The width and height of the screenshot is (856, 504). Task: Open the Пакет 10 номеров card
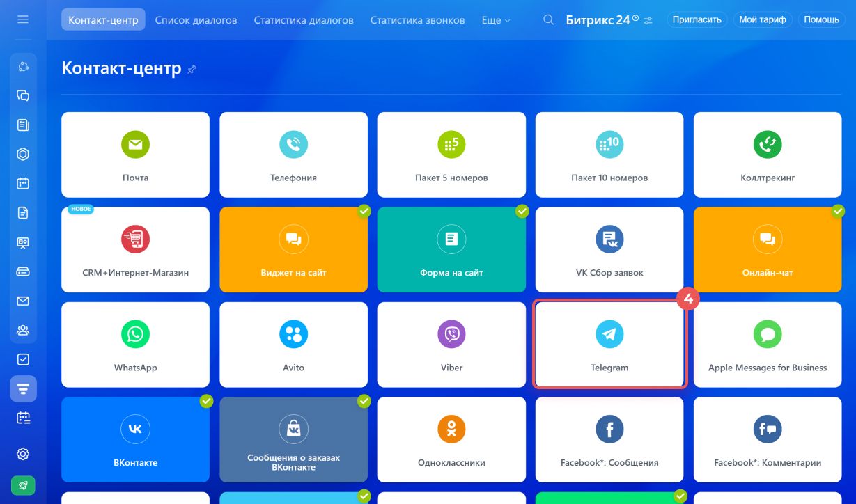609,155
